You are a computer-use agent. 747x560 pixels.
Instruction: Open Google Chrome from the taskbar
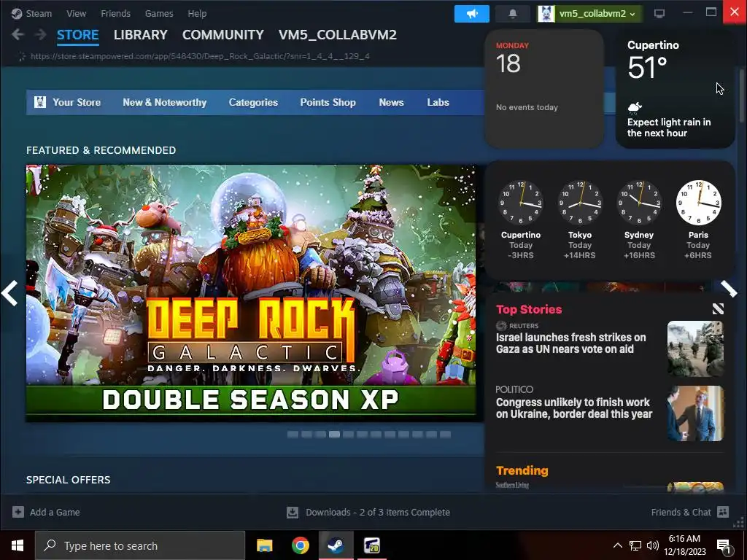click(300, 545)
